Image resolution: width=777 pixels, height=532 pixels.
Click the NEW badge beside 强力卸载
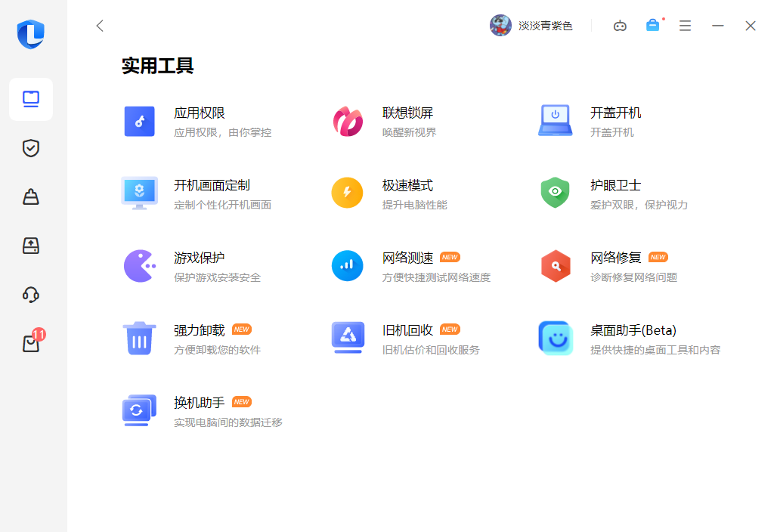pyautogui.click(x=242, y=329)
